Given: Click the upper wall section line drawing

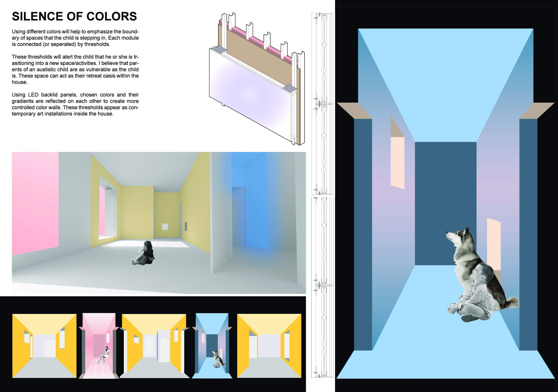Looking at the screenshot, I should [323, 104].
